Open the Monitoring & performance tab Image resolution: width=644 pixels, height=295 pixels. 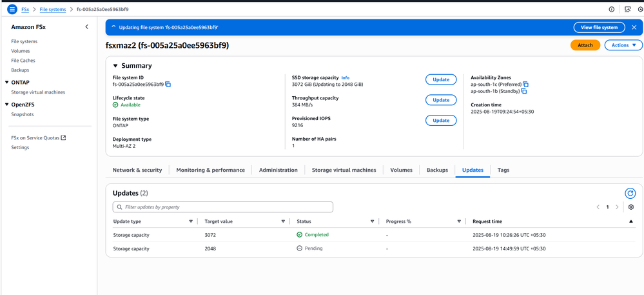(210, 170)
